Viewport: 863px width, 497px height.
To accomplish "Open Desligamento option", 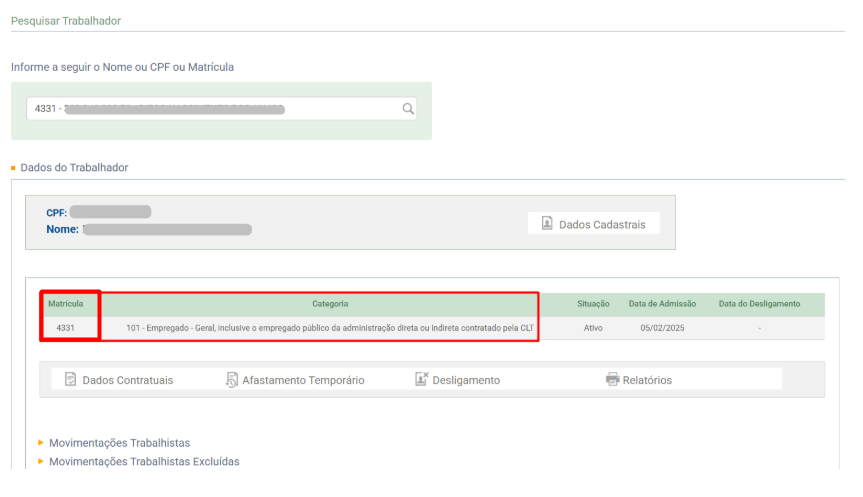I will (x=457, y=380).
